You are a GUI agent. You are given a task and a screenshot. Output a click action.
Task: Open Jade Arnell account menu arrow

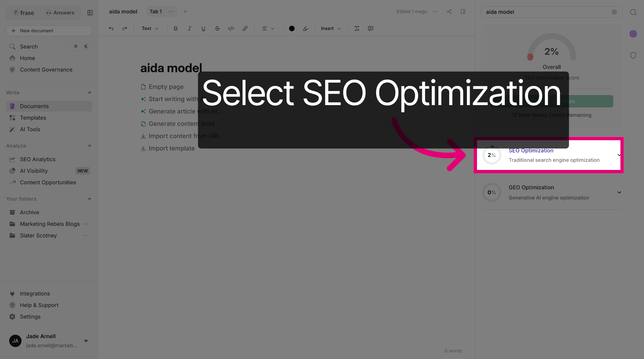click(x=86, y=341)
